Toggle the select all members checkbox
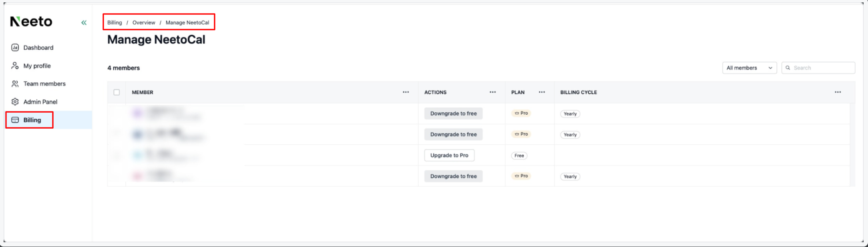The image size is (868, 247). click(117, 92)
